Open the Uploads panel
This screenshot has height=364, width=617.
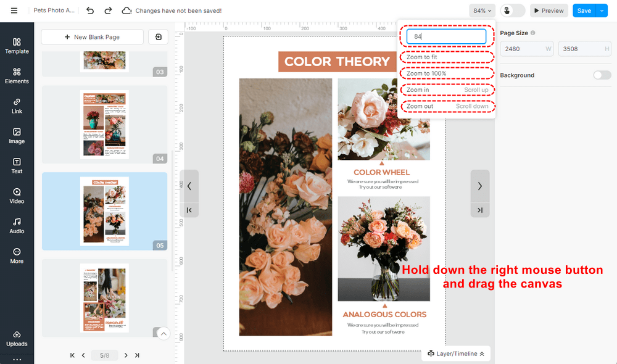17,339
